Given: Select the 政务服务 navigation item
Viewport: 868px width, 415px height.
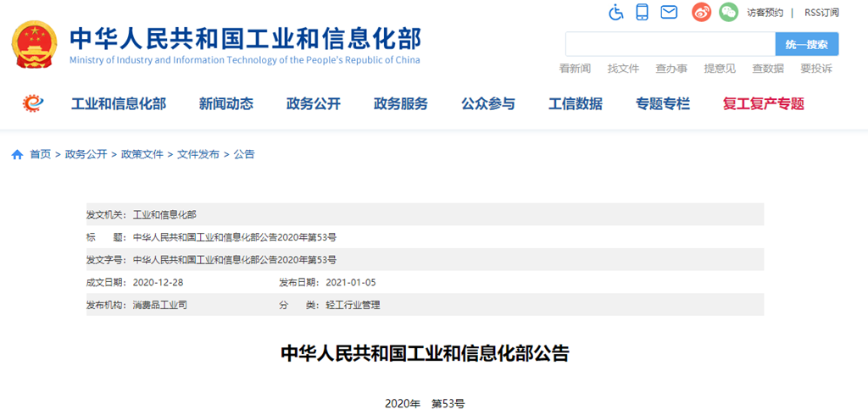Looking at the screenshot, I should click(400, 104).
